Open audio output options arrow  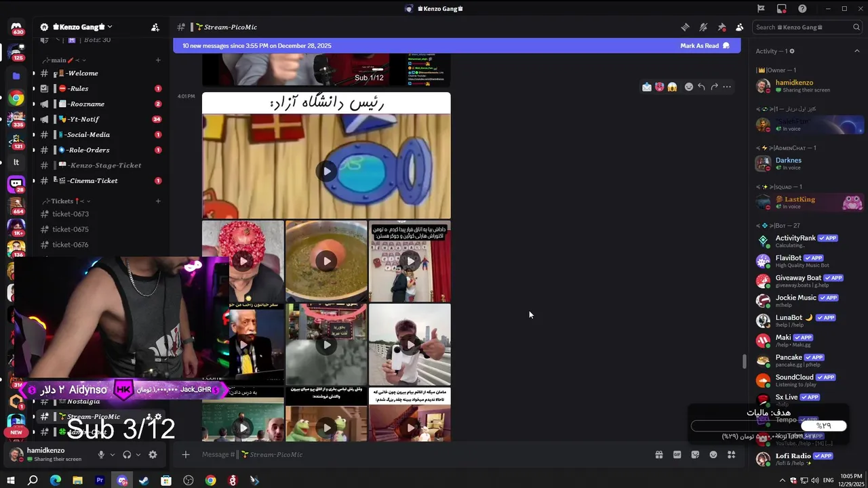138,455
